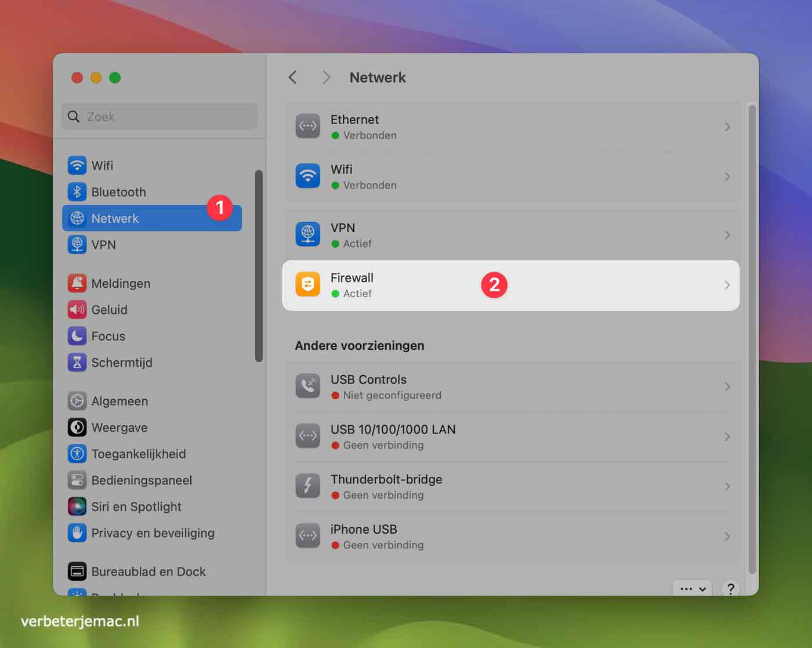Open the Ethernet row chevron
Screen dimensions: 812x648
click(x=727, y=127)
